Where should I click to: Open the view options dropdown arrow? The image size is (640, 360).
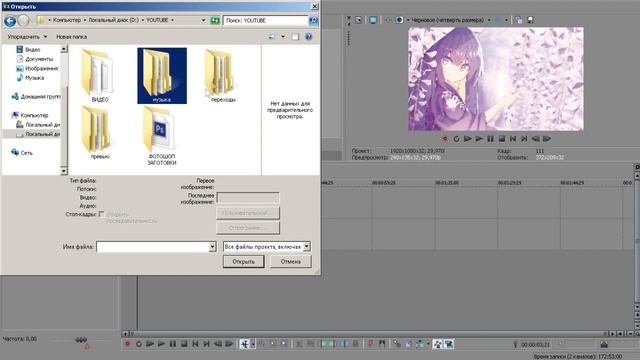pos(283,37)
